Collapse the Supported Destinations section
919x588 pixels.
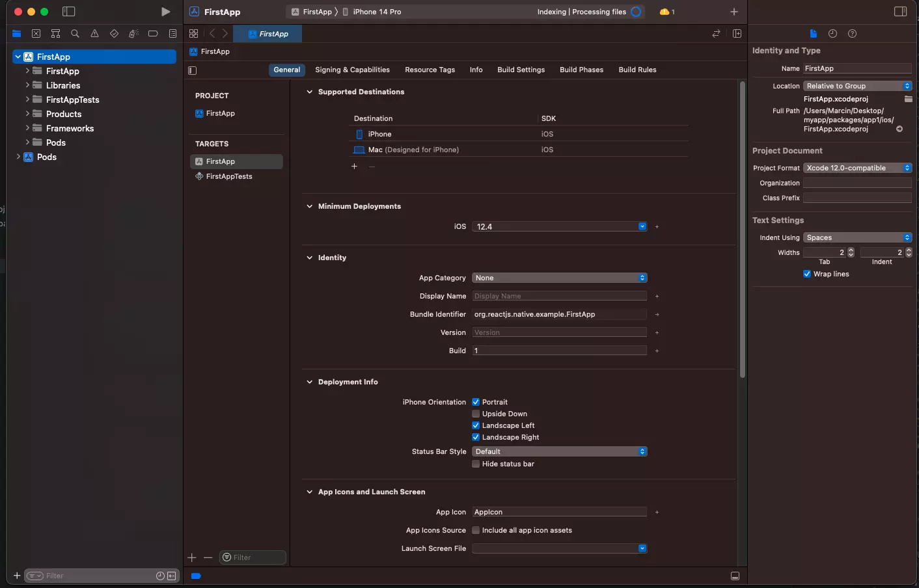[x=310, y=92]
